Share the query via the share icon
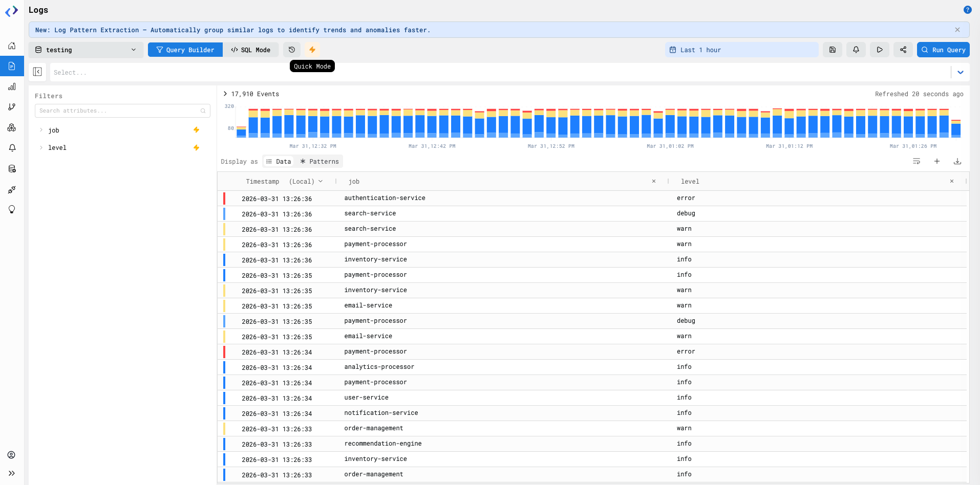Image resolution: width=980 pixels, height=485 pixels. click(903, 50)
